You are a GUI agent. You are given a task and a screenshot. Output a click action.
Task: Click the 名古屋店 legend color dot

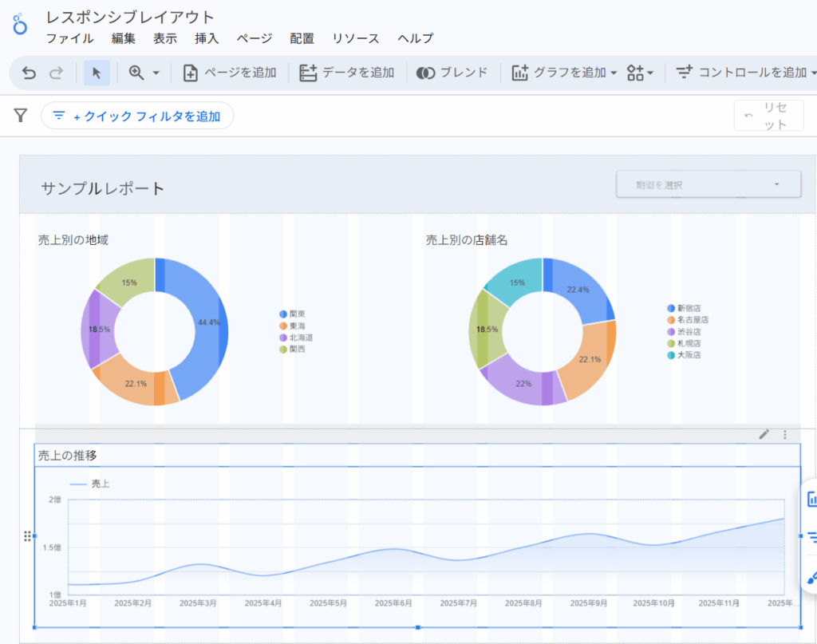coord(671,320)
